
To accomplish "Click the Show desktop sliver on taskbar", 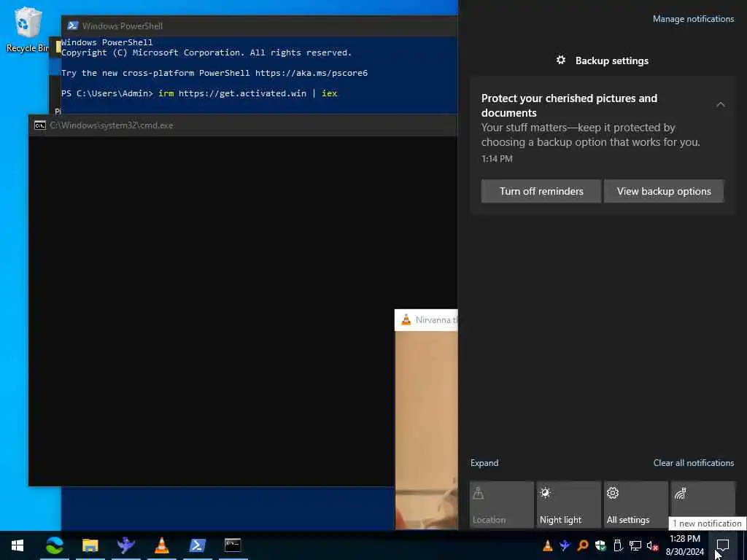I will point(745,545).
